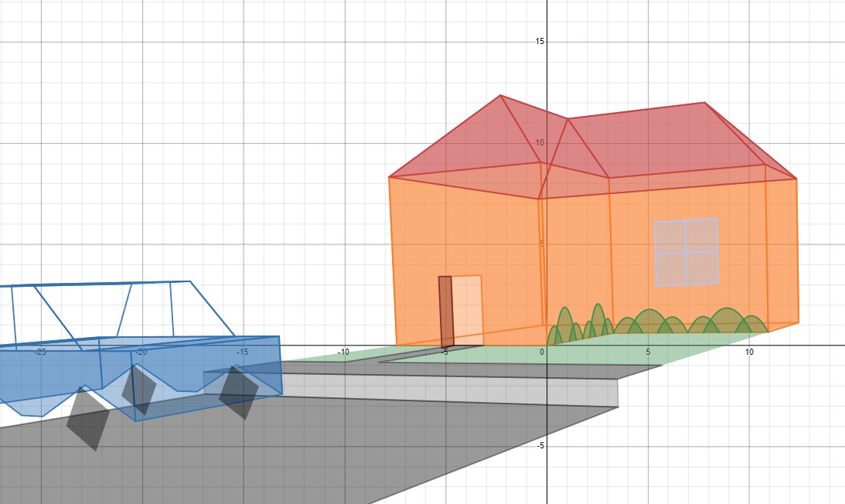Click the light open door panel beside the door
The image size is (845, 504).
point(467,309)
